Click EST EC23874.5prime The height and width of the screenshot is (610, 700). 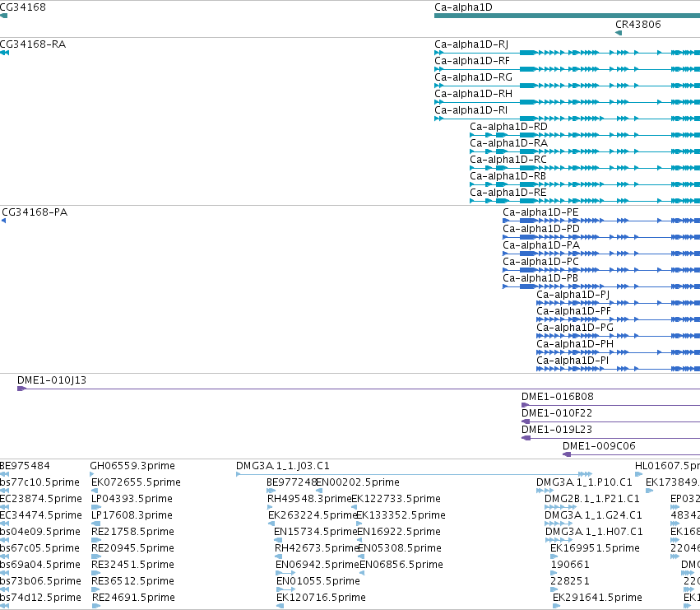pyautogui.click(x=40, y=499)
